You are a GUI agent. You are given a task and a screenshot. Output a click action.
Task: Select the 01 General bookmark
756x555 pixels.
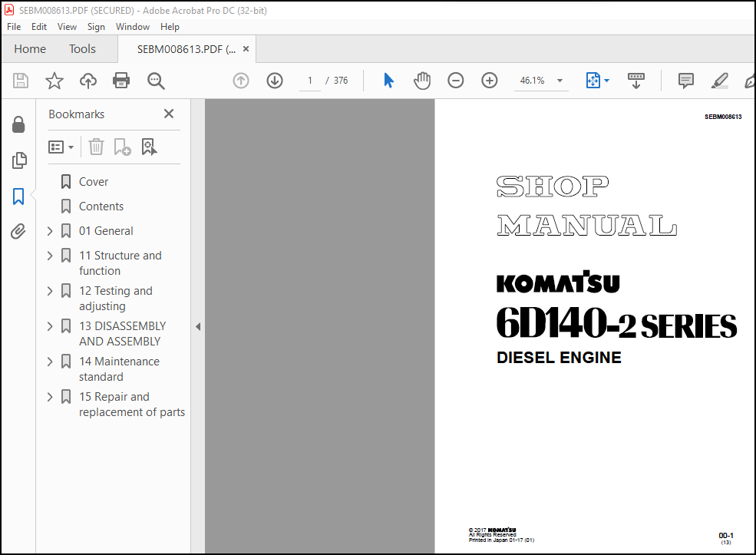pos(106,231)
